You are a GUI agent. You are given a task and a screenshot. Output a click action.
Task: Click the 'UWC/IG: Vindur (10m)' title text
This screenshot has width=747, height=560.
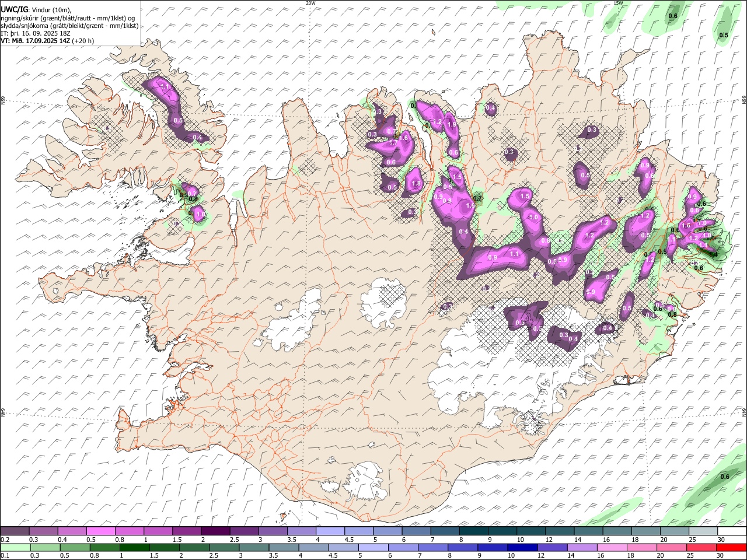pos(36,10)
